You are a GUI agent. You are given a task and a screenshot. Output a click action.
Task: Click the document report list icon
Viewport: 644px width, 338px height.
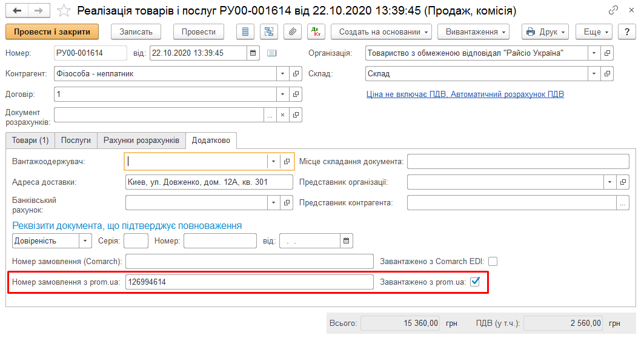pos(245,32)
